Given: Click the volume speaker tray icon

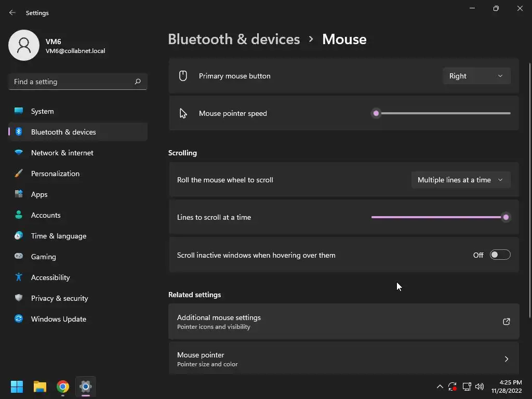Looking at the screenshot, I should 480,387.
